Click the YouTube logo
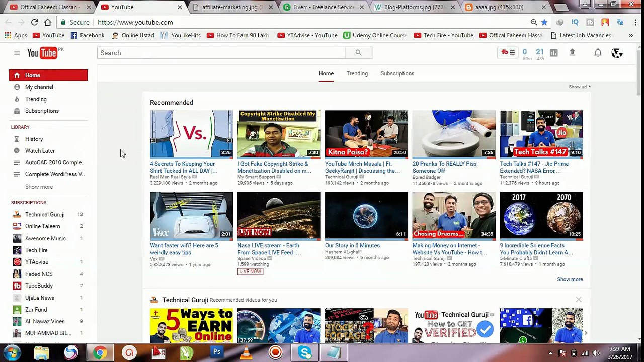The image size is (644, 362). 42,53
